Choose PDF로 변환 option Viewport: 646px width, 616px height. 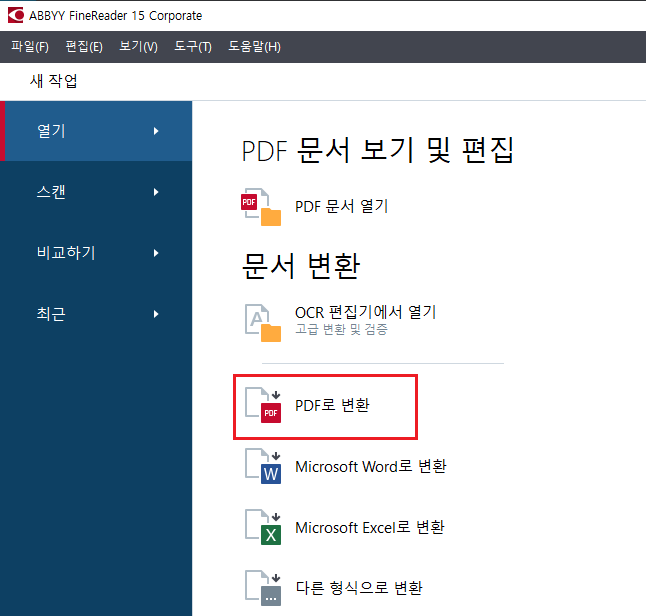pos(325,407)
